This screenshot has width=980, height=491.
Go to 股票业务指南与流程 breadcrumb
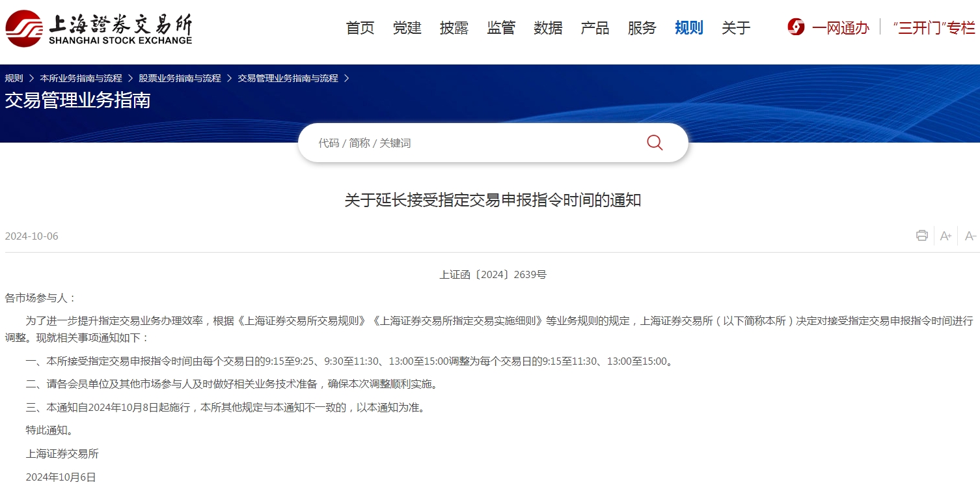180,78
